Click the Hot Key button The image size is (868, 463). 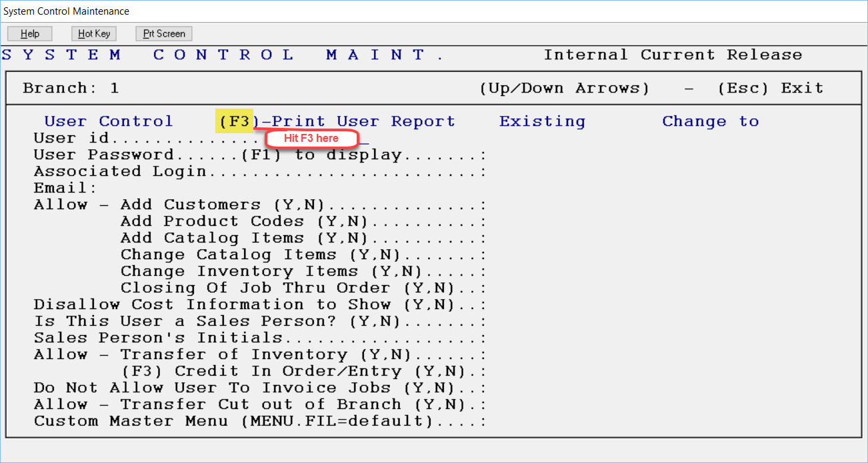93,33
